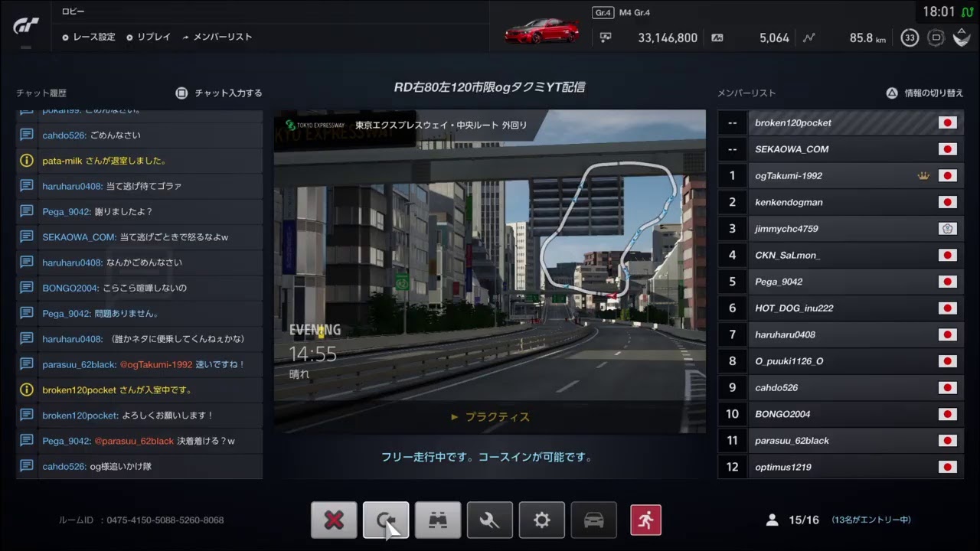Click the level 33 circle badge

pyautogui.click(x=910, y=37)
